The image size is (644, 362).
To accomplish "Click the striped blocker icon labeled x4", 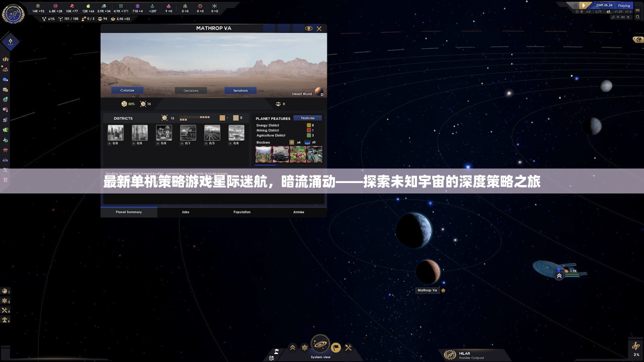I will coord(292,142).
